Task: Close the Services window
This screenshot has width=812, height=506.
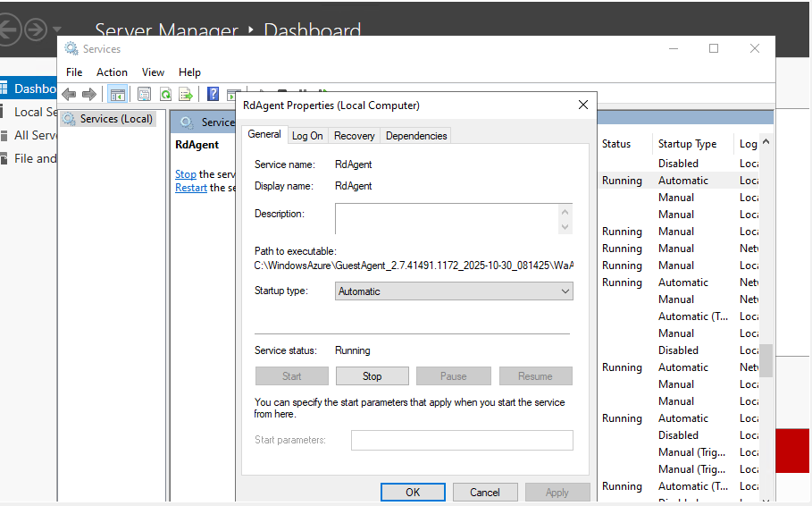Action: point(755,48)
